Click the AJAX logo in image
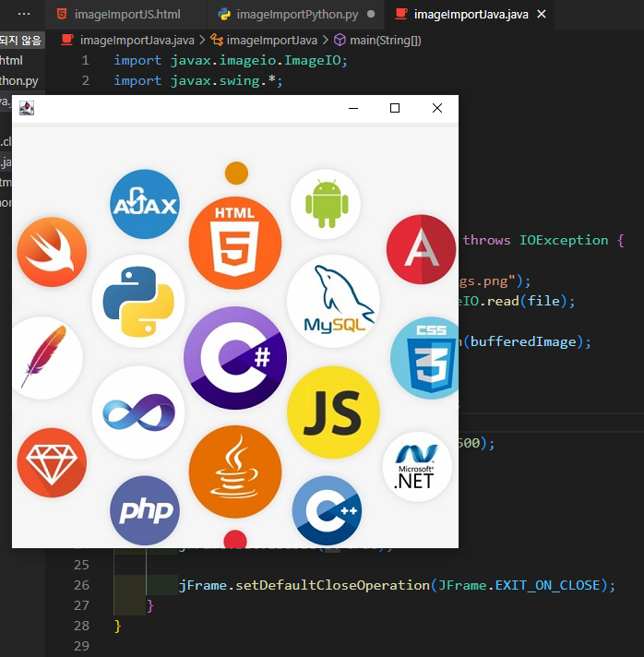Image resolution: width=644 pixels, height=657 pixels. coord(145,205)
